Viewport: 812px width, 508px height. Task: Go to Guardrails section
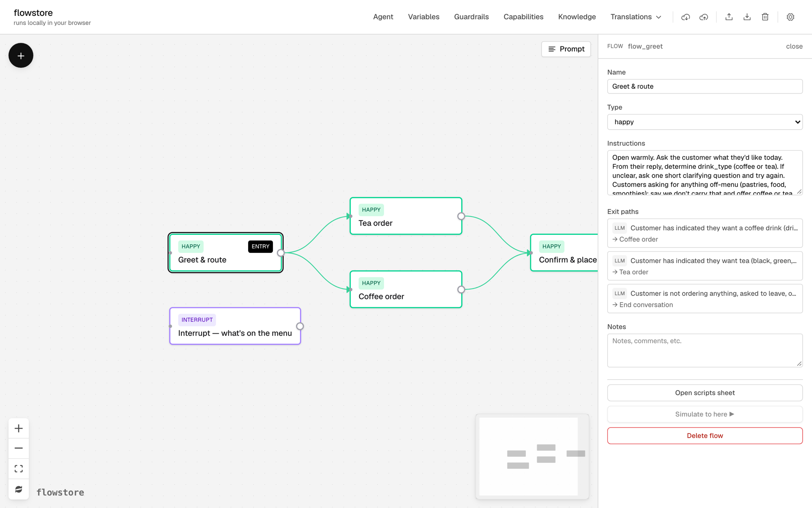[471, 17]
